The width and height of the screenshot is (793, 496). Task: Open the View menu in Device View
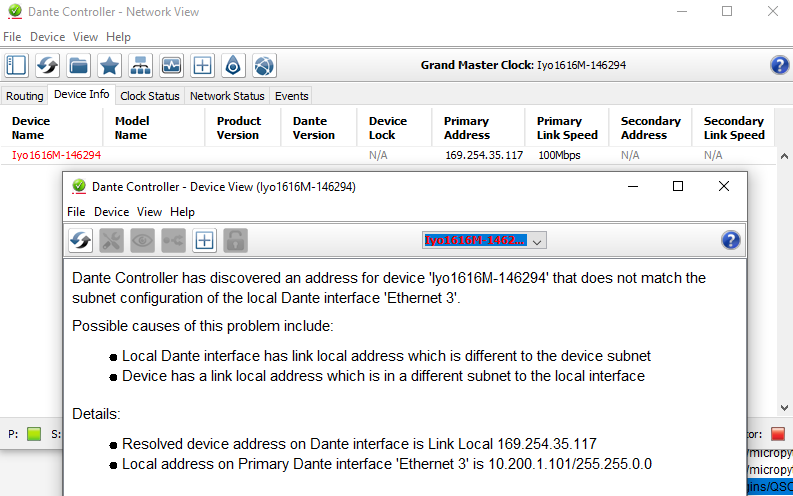[x=149, y=212]
